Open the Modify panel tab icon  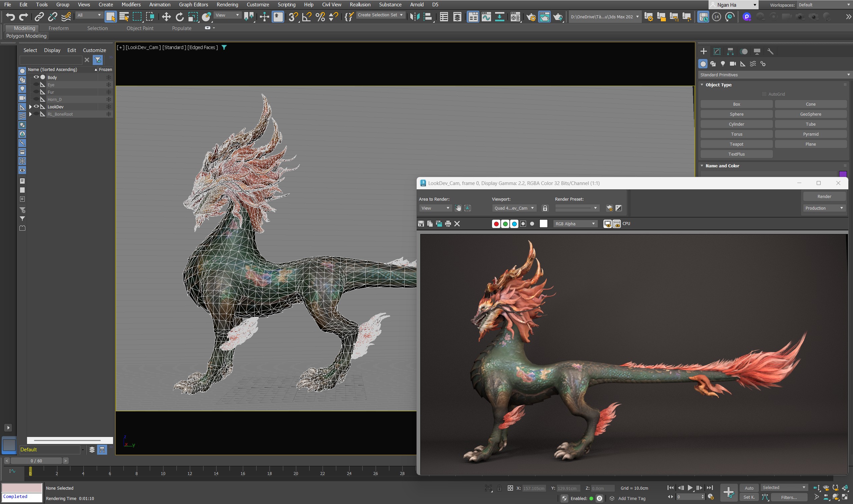(x=717, y=51)
